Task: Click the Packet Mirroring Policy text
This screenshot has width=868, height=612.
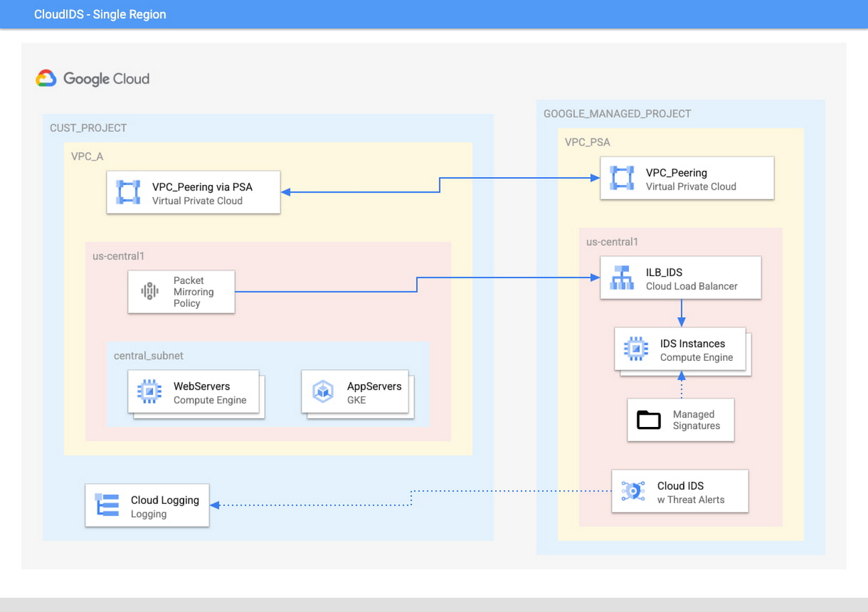Action: [x=194, y=291]
